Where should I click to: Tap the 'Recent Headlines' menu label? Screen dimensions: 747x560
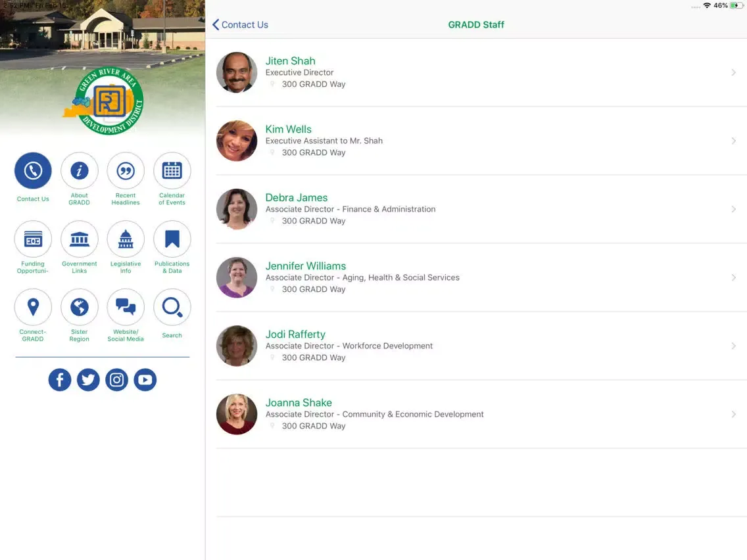pos(126,199)
